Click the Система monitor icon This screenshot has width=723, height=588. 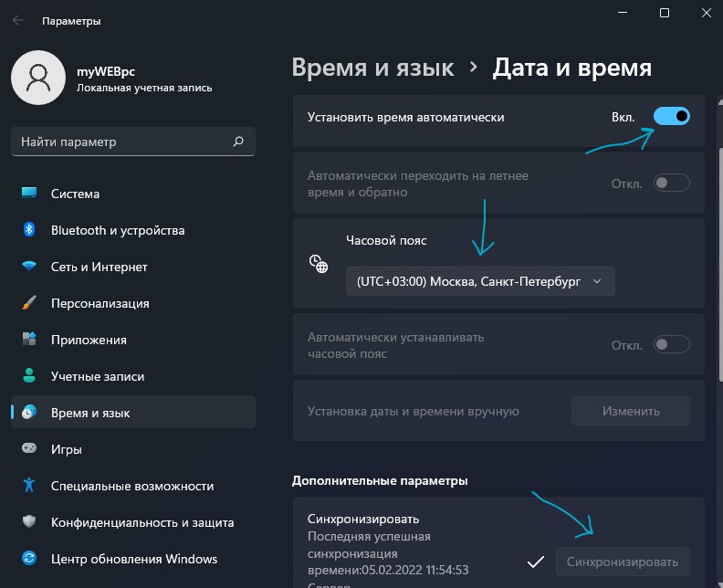[x=29, y=193]
